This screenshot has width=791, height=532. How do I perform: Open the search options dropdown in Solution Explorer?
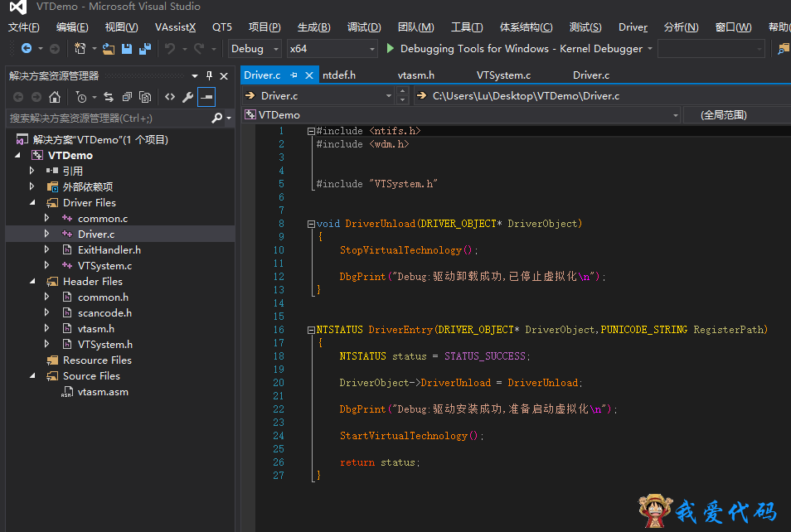coord(229,118)
